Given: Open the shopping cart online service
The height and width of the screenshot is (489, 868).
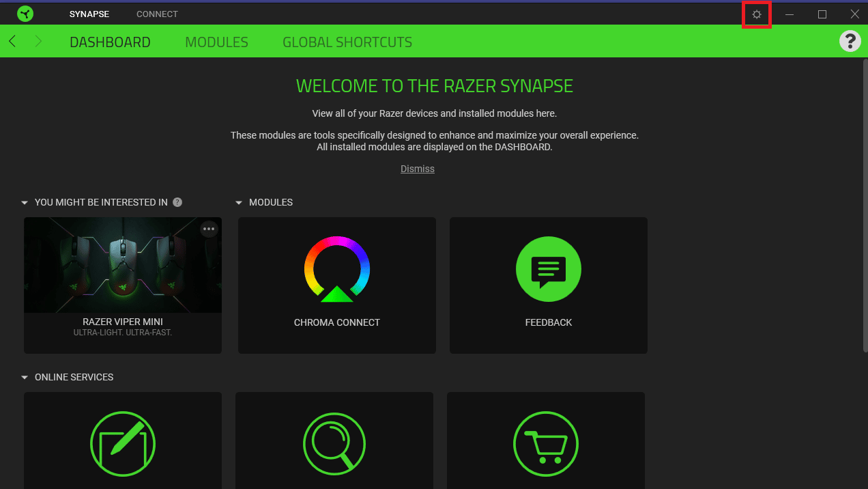Looking at the screenshot, I should pos(546,444).
